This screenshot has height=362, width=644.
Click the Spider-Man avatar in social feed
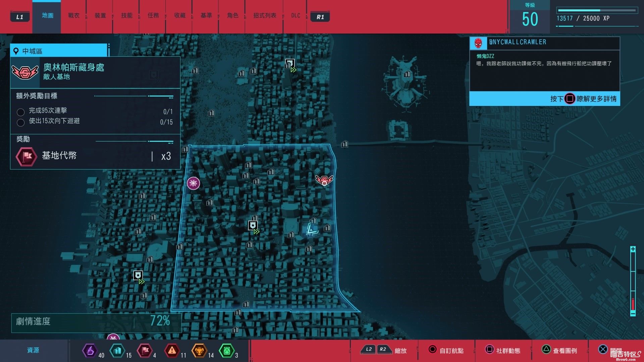click(x=478, y=43)
